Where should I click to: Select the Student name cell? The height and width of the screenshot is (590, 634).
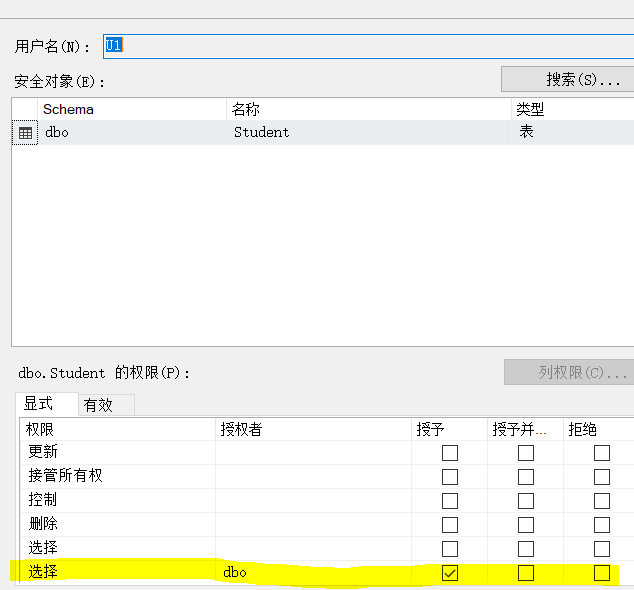click(369, 132)
